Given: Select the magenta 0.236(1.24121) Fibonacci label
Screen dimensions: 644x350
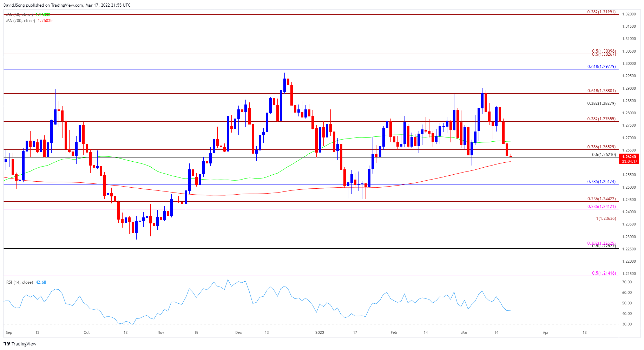Looking at the screenshot, I should 602,207.
